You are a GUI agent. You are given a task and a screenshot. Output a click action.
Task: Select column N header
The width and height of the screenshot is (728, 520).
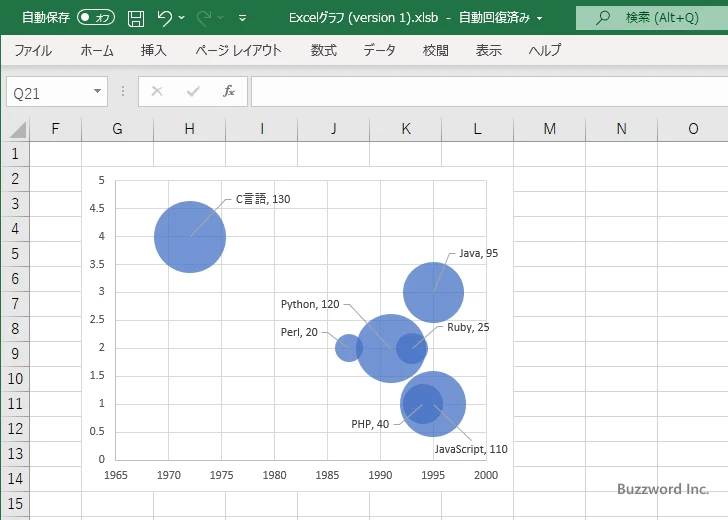pos(621,129)
